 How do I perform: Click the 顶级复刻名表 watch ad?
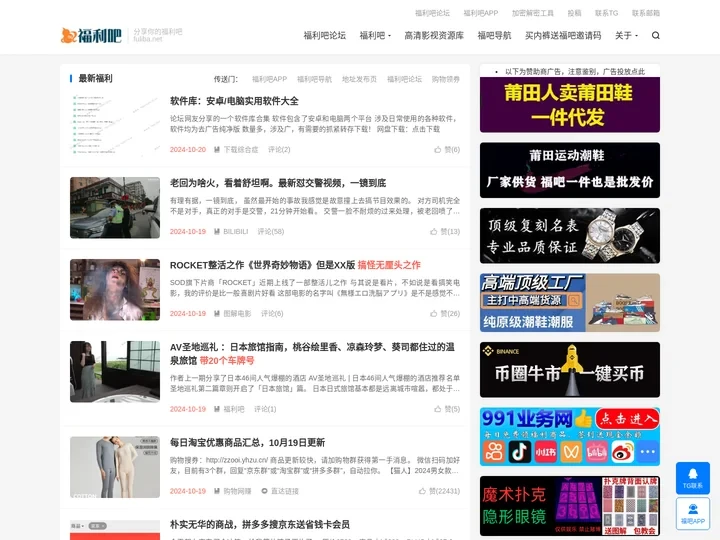570,236
